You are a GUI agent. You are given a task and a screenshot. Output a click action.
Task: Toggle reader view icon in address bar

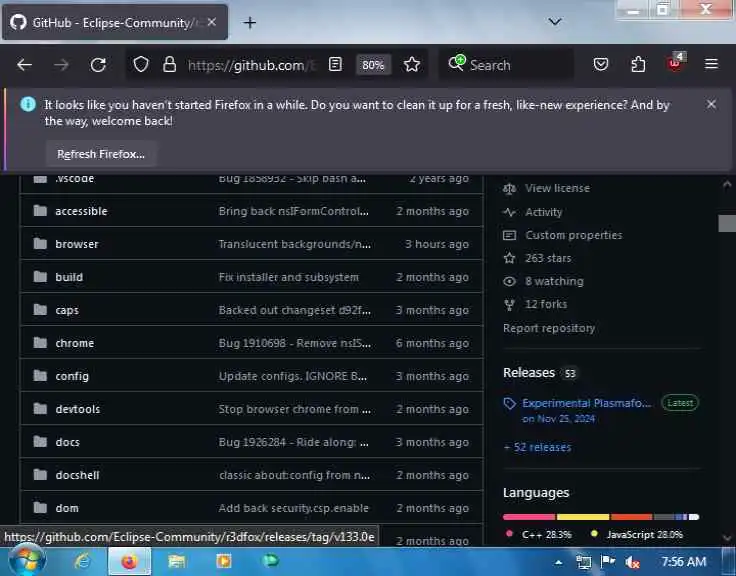coord(335,64)
